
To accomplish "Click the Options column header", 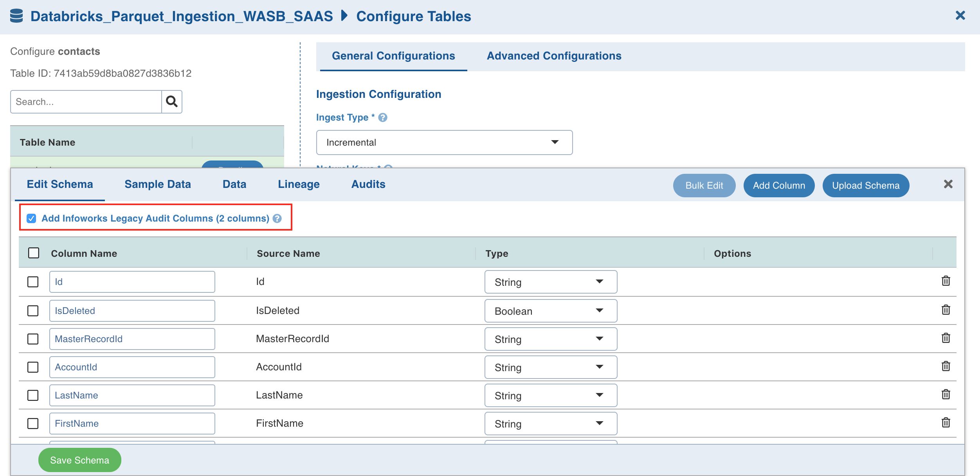I will coord(732,254).
